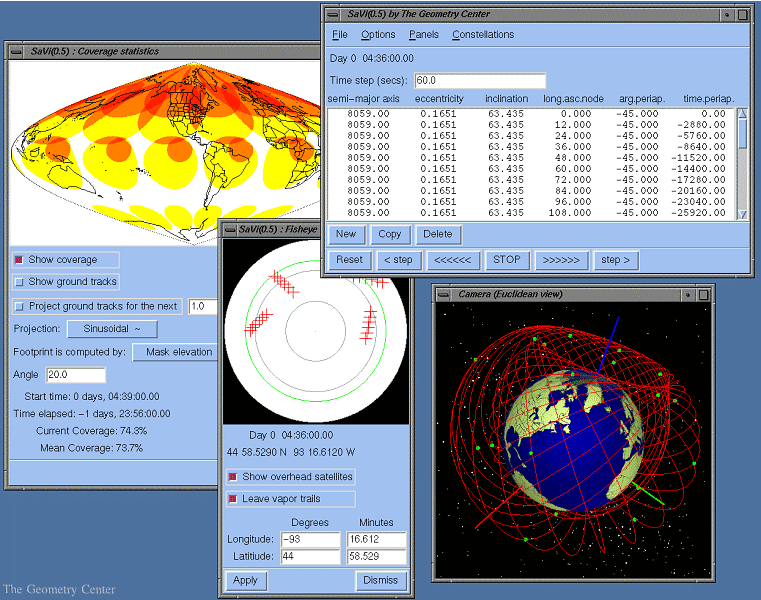Open the File menu
Screen dimensions: 761x600
(340, 35)
